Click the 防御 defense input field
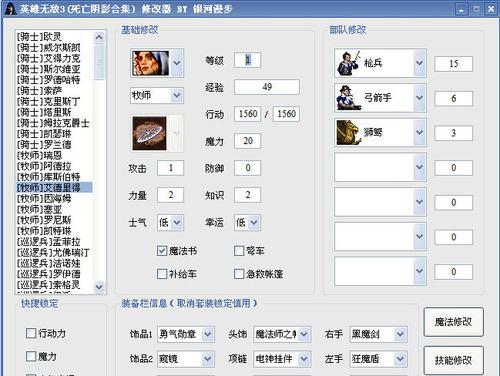 (x=247, y=168)
